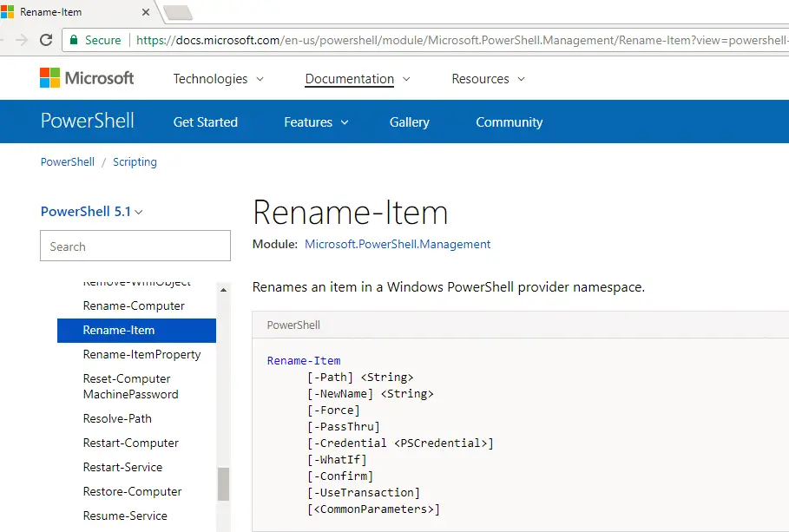Select Rename-Item in the sidebar list

(137, 330)
